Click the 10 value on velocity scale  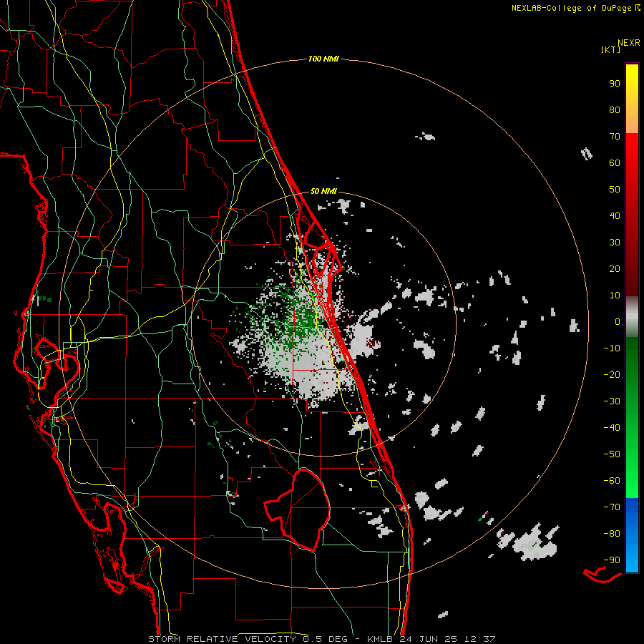click(x=615, y=296)
